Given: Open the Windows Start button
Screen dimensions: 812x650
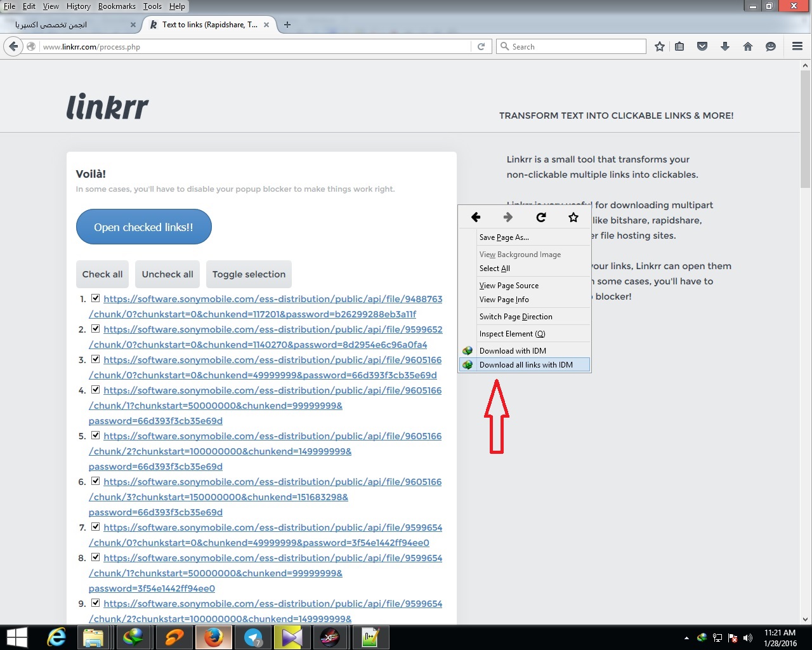Looking at the screenshot, I should (16, 637).
